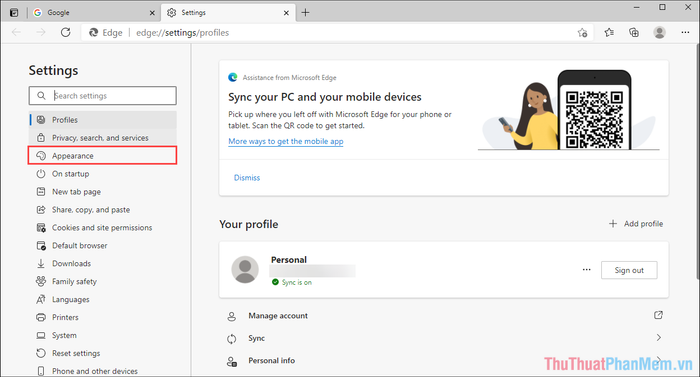Click the Manage account person icon

coord(231,316)
